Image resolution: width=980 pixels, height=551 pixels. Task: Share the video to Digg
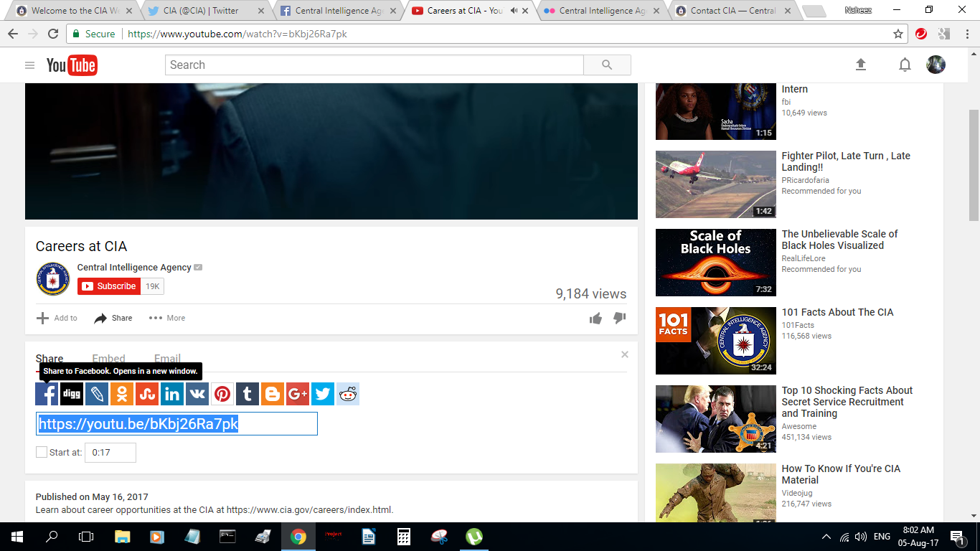[72, 394]
